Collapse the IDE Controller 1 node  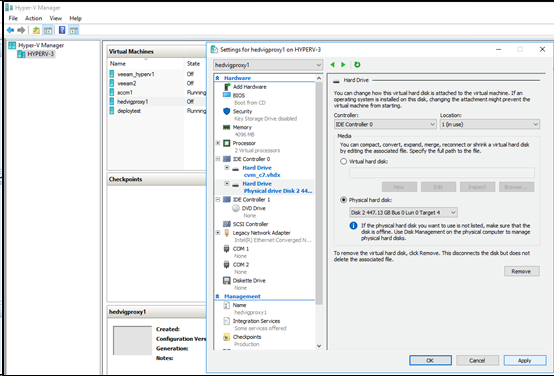pyautogui.click(x=218, y=200)
